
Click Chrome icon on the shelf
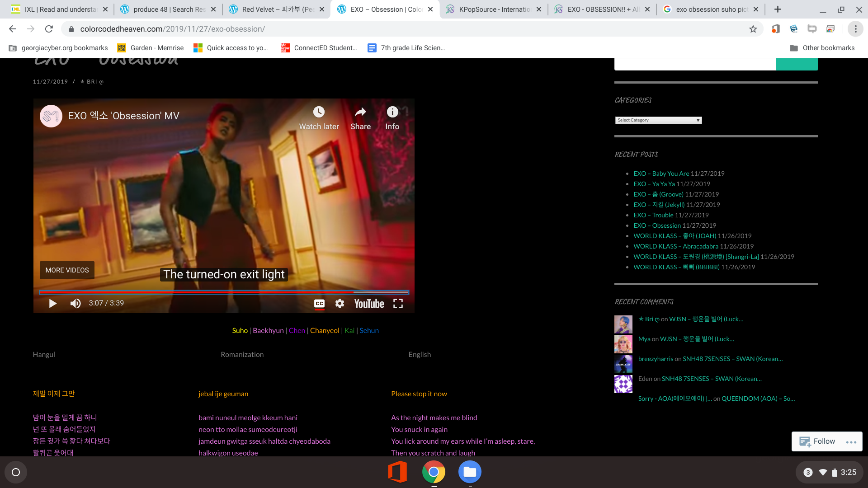pos(434,472)
